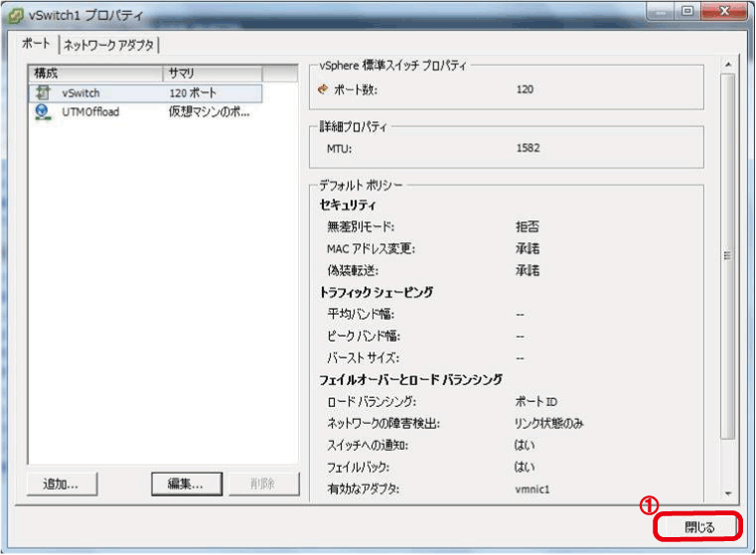Select the vSwitch list row
The height and width of the screenshot is (555, 756).
point(146,93)
